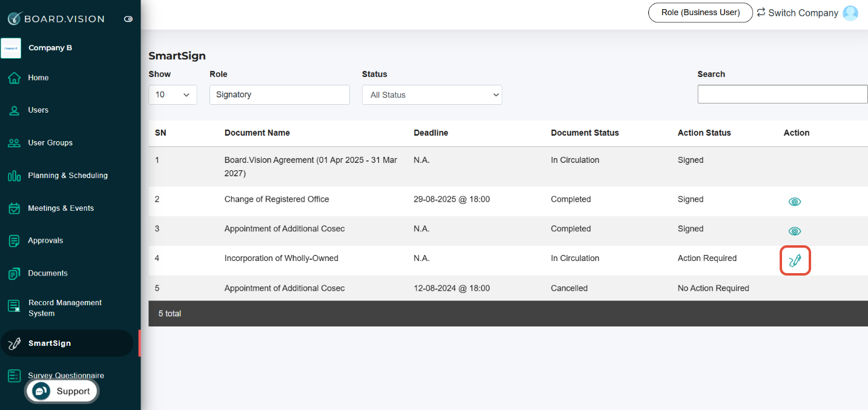
Task: Open Documents menu entry
Action: [48, 273]
